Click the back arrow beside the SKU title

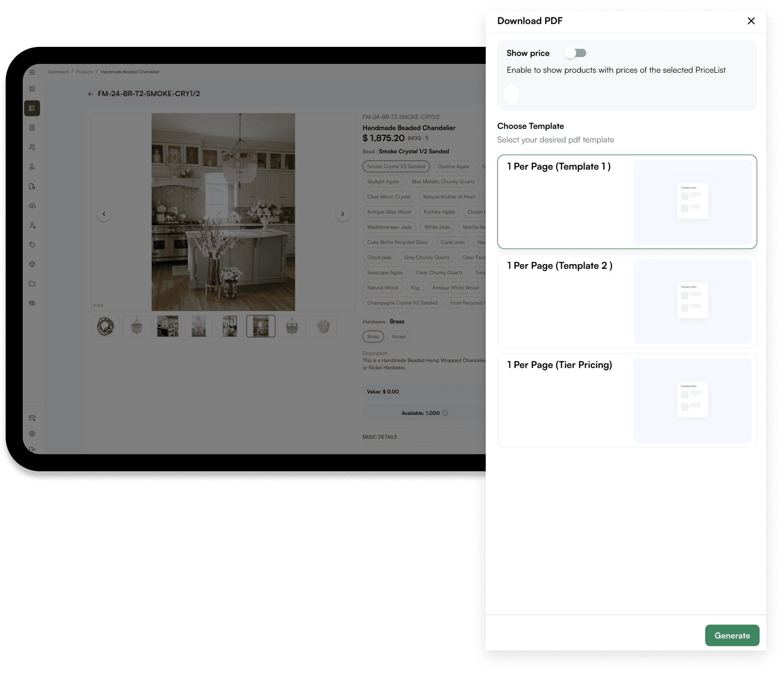pyautogui.click(x=91, y=94)
